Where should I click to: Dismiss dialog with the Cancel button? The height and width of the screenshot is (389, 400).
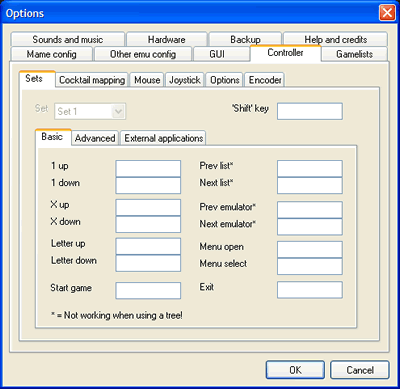tap(360, 370)
